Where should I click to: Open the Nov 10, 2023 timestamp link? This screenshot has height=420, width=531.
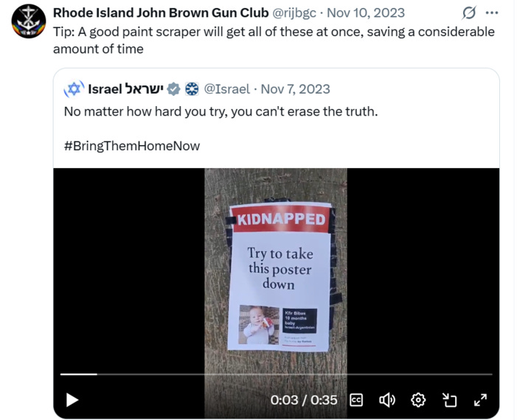point(366,13)
